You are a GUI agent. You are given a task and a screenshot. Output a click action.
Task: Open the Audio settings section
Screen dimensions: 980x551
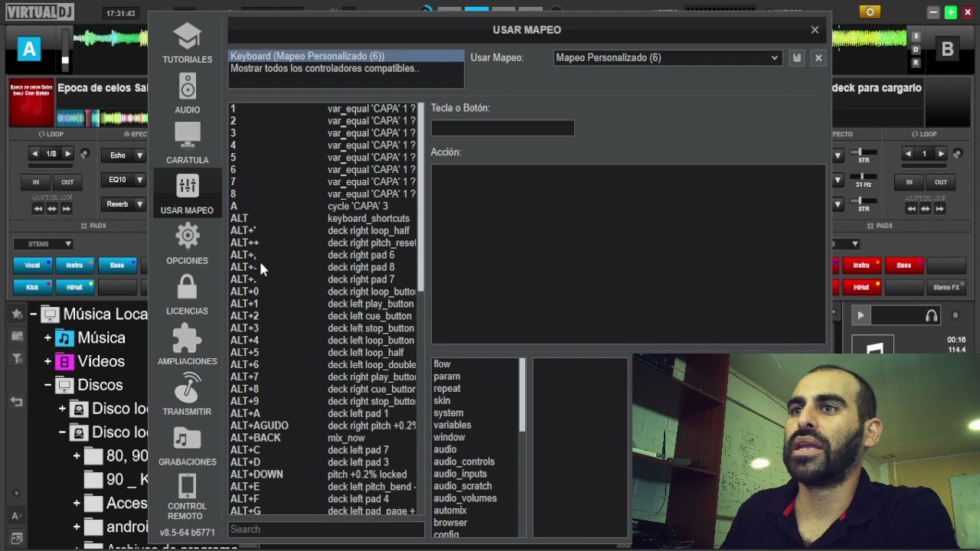(187, 93)
